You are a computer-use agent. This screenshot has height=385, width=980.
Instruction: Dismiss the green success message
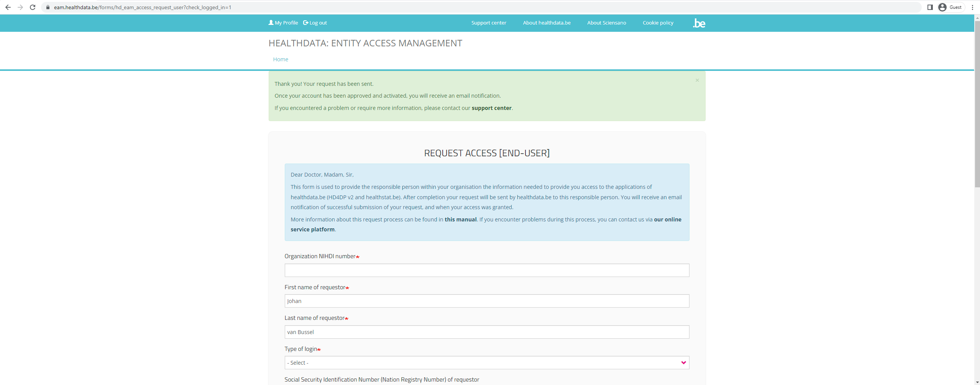(x=697, y=80)
